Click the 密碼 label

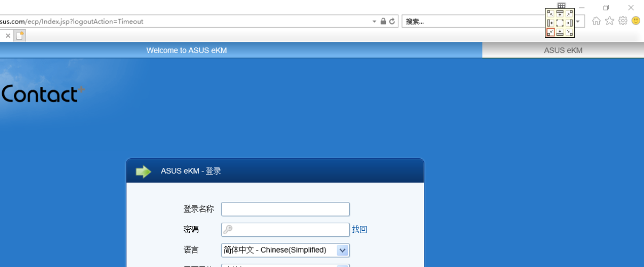[x=191, y=229]
